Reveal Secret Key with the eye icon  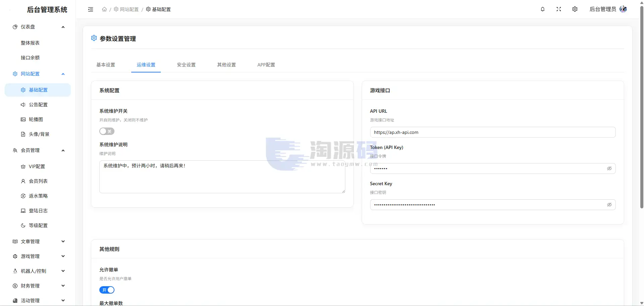tap(609, 205)
